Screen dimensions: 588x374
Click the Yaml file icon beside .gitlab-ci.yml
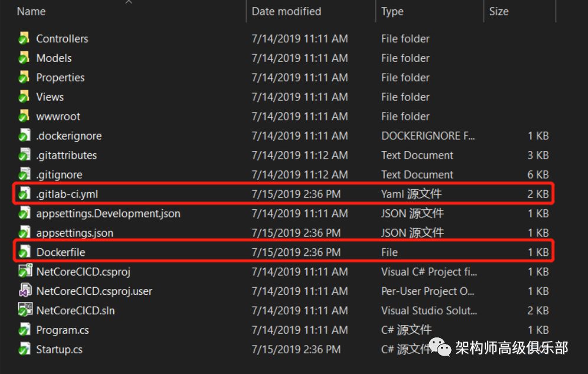[x=26, y=194]
